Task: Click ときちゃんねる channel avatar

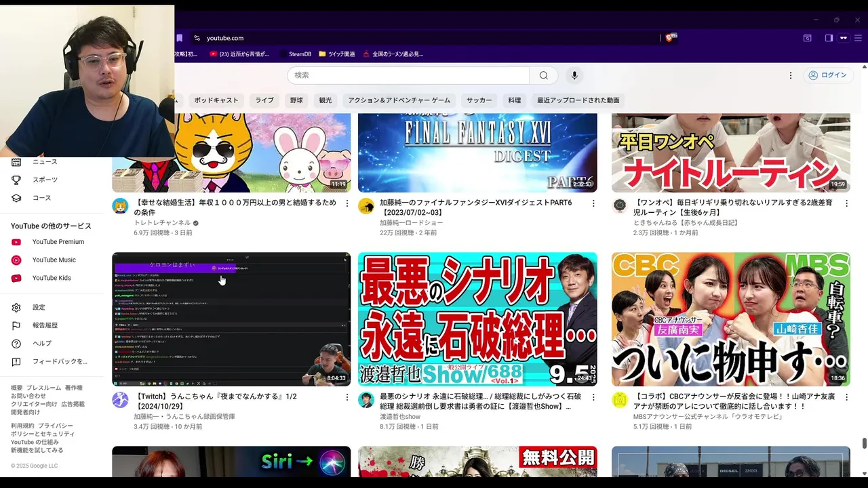Action: [620, 206]
